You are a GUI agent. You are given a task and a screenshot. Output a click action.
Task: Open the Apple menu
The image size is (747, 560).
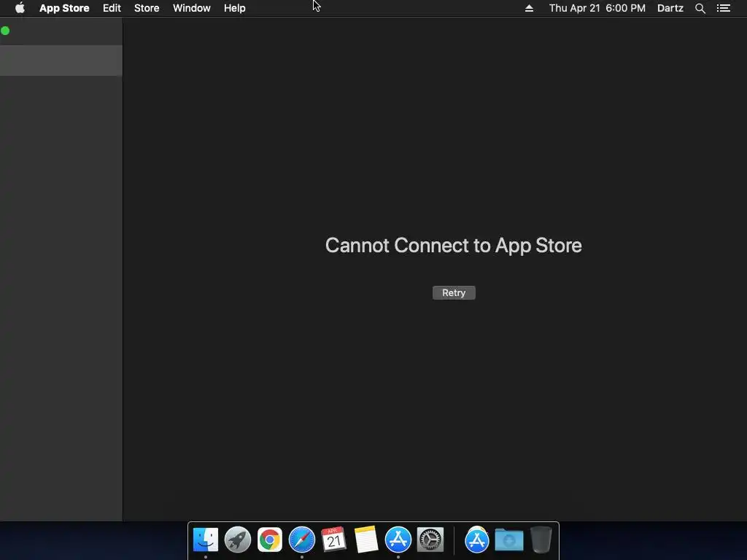tap(20, 8)
